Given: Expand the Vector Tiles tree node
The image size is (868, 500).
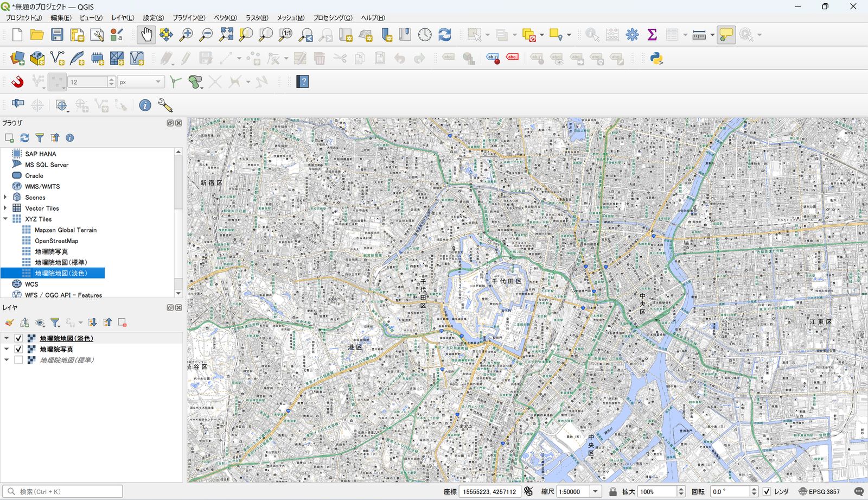Looking at the screenshot, I should tap(5, 208).
